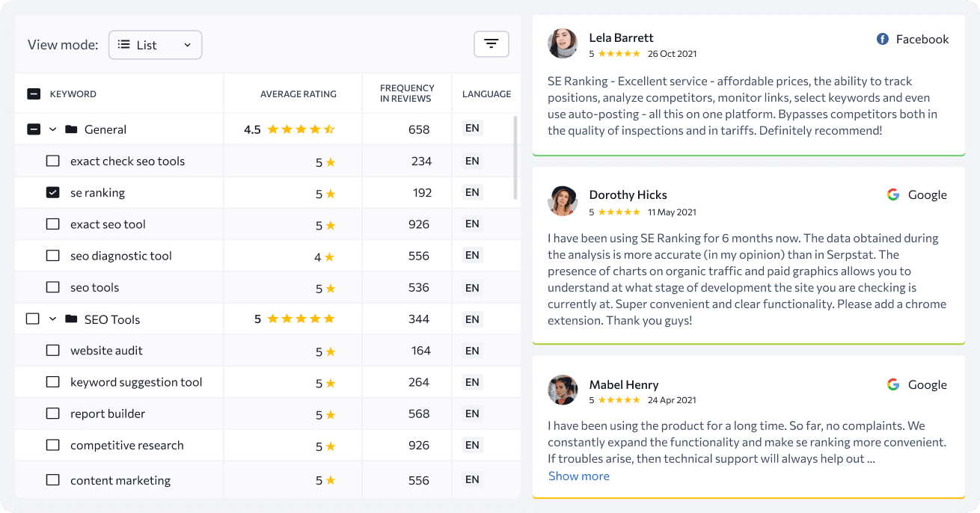
Task: Click the General folder icon
Action: 71,129
